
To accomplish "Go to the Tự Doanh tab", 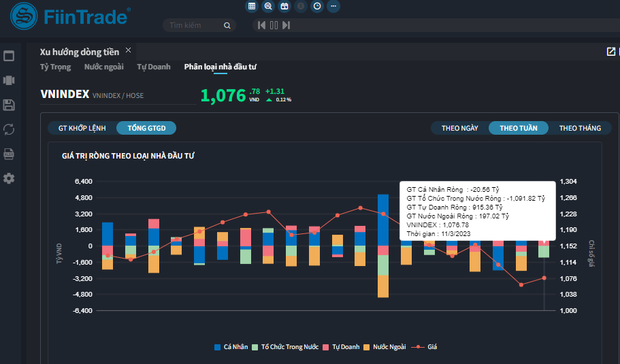I will point(154,67).
